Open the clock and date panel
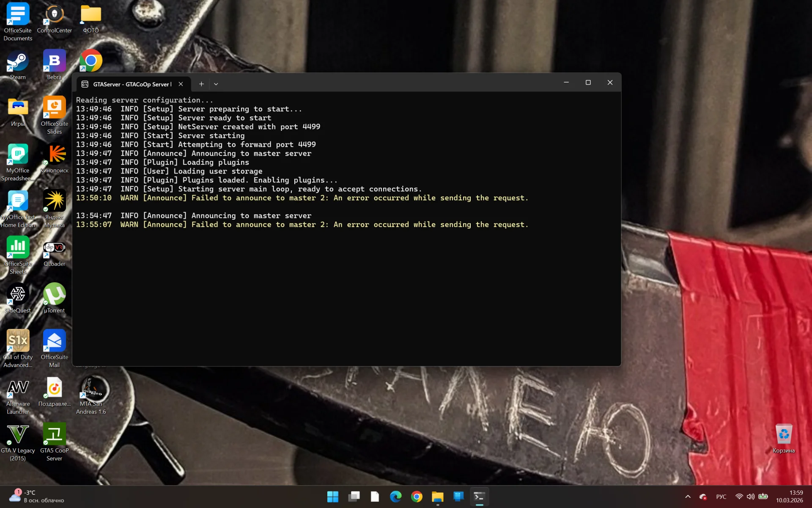This screenshot has height=508, width=812. (x=789, y=497)
